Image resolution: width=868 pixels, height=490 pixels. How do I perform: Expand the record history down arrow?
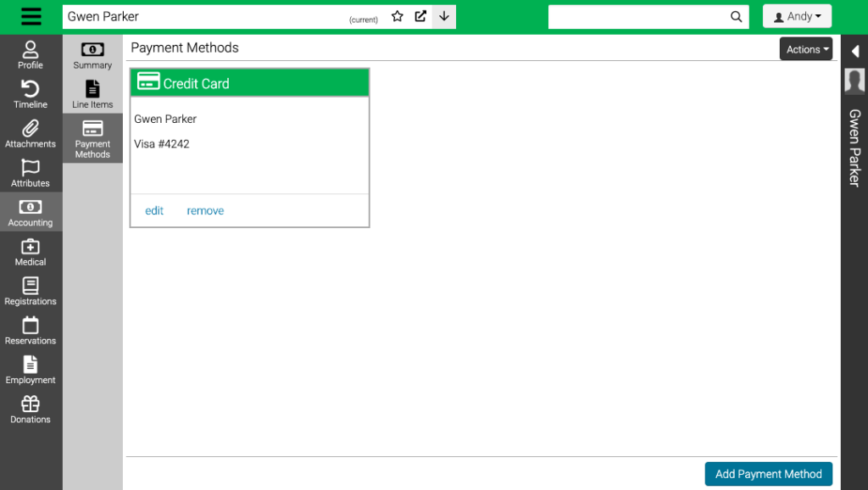click(444, 16)
